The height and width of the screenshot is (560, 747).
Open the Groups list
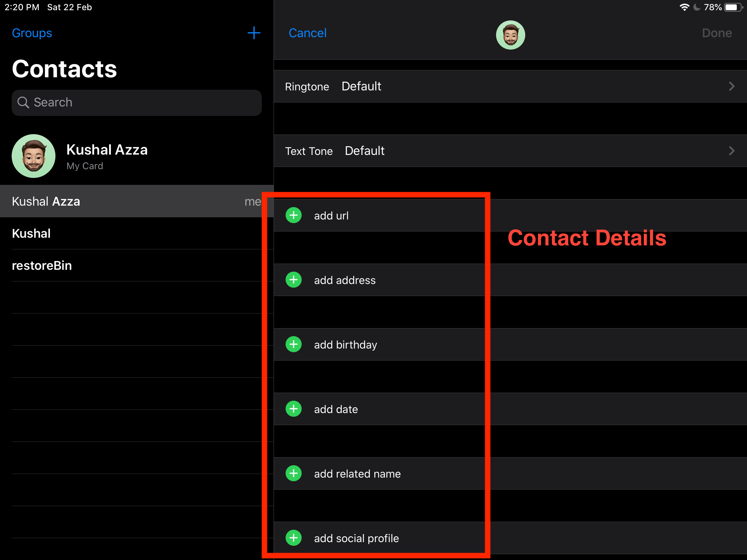pos(32,33)
